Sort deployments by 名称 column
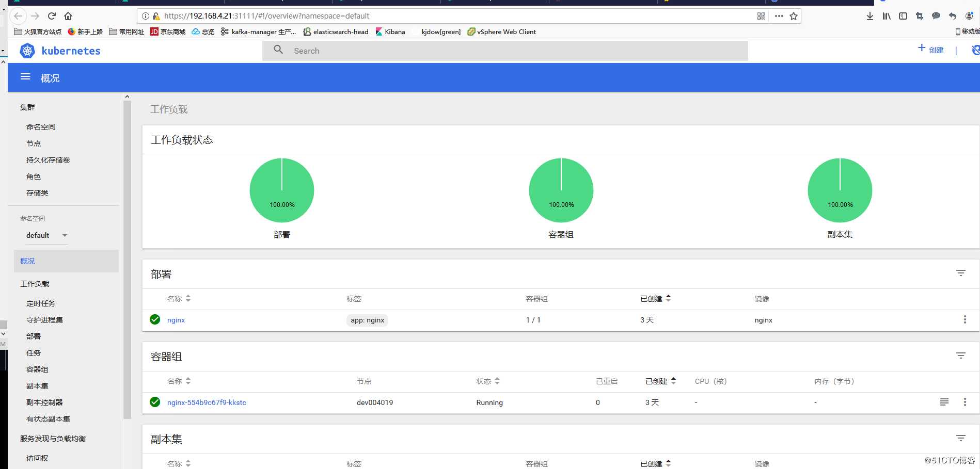Image resolution: width=980 pixels, height=469 pixels. [179, 299]
